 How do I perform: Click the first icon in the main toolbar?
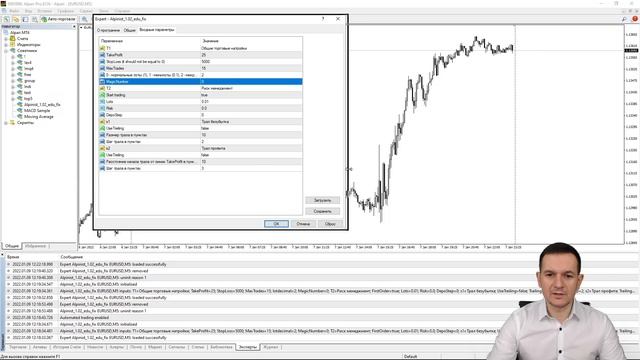click(7, 19)
